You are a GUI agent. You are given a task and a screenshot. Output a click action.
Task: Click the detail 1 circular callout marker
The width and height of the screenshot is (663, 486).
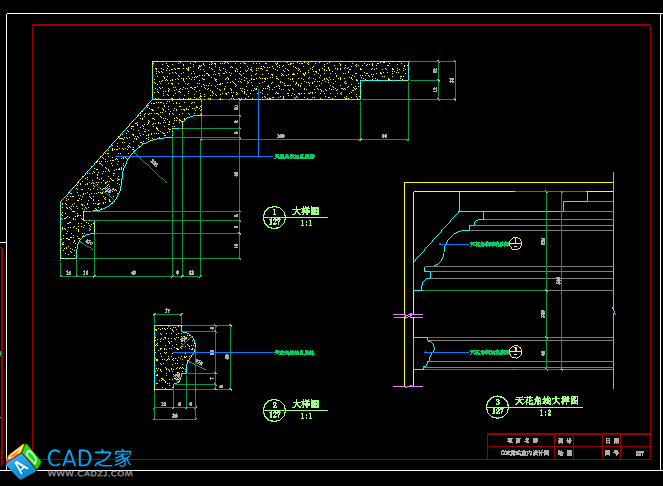(x=274, y=216)
